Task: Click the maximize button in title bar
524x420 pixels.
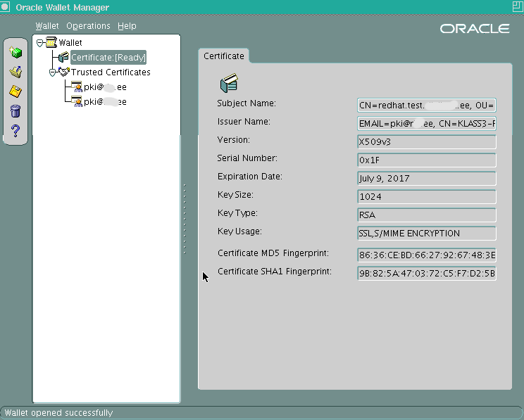Action: pos(518,6)
